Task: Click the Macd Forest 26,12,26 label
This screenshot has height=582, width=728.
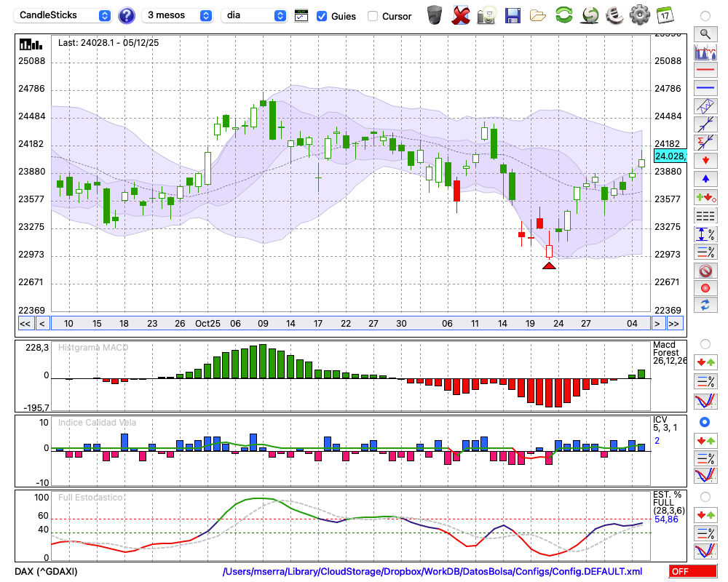Action: coord(670,353)
